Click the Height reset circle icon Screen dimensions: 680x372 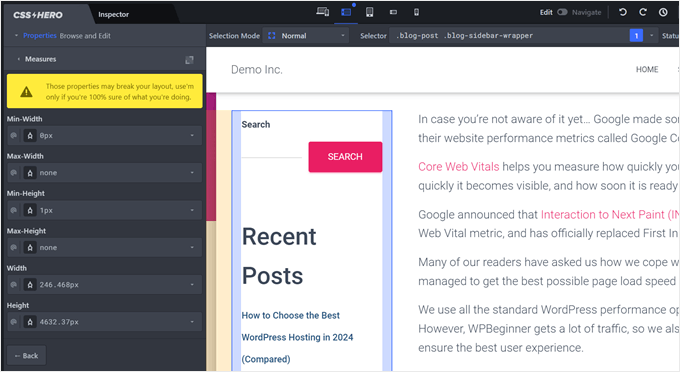[x=14, y=322]
